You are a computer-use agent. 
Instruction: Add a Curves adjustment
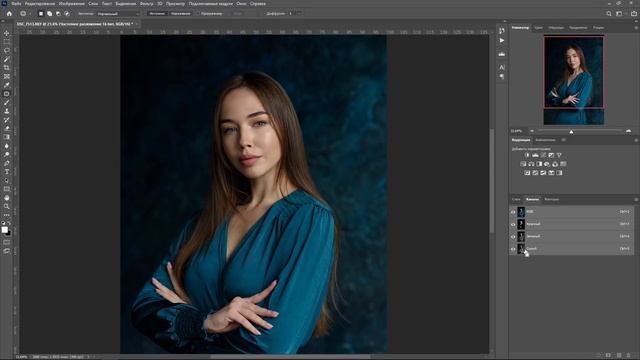[x=543, y=155]
